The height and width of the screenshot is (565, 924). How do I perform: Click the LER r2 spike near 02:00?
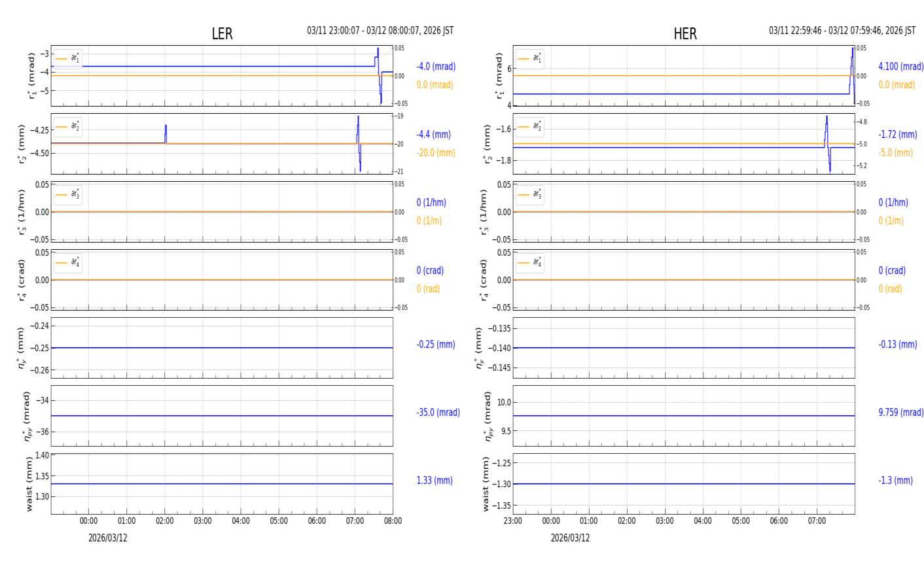tap(166, 133)
